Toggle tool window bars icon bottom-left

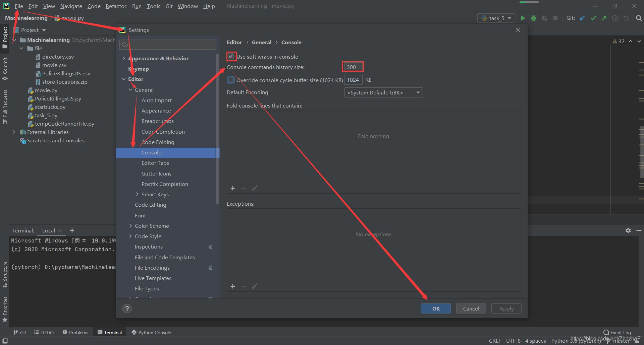point(5,341)
